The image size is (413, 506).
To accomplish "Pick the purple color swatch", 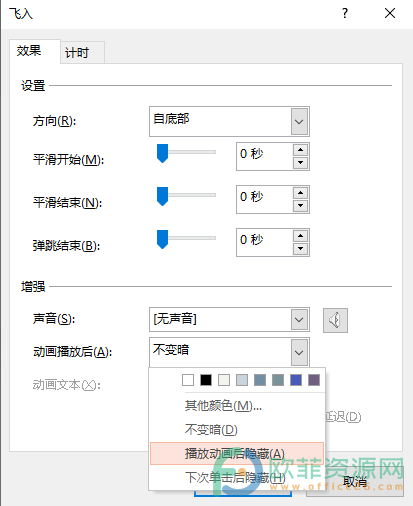I will pos(314,380).
